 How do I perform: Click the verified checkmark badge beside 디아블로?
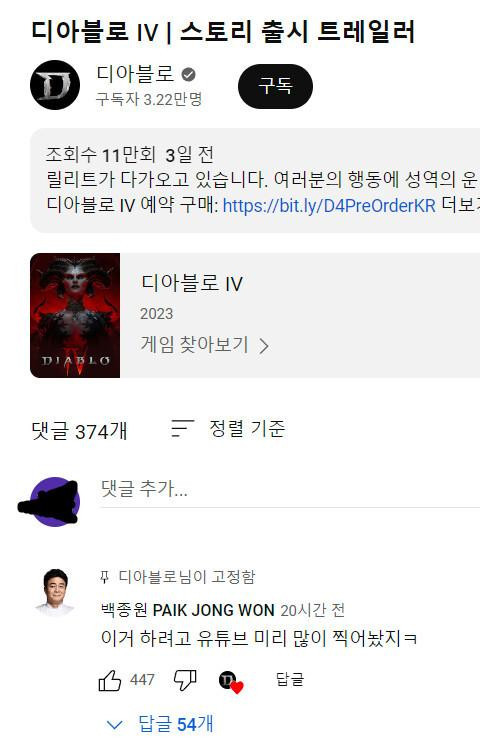(x=188, y=75)
